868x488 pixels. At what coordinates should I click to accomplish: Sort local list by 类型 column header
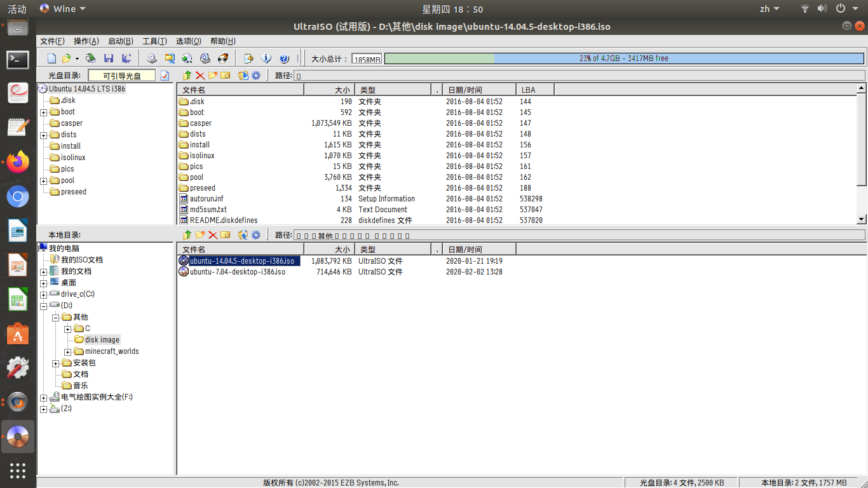tap(392, 250)
